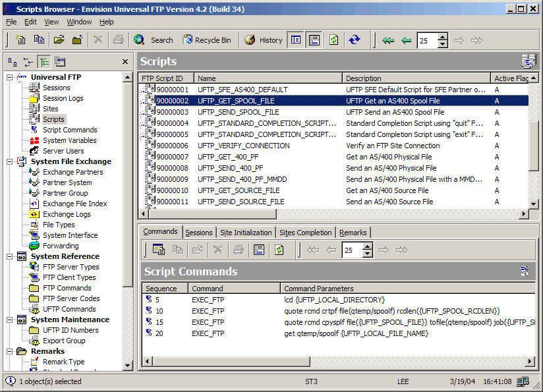Open Sessions in the navigation tree
This screenshot has width=543, height=392.
(56, 88)
